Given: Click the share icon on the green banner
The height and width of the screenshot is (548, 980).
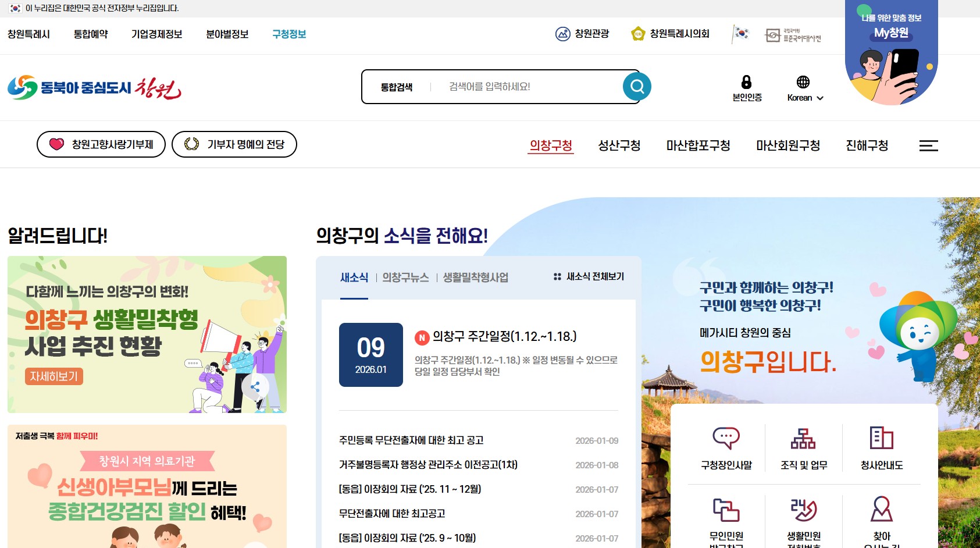Looking at the screenshot, I should coord(255,386).
